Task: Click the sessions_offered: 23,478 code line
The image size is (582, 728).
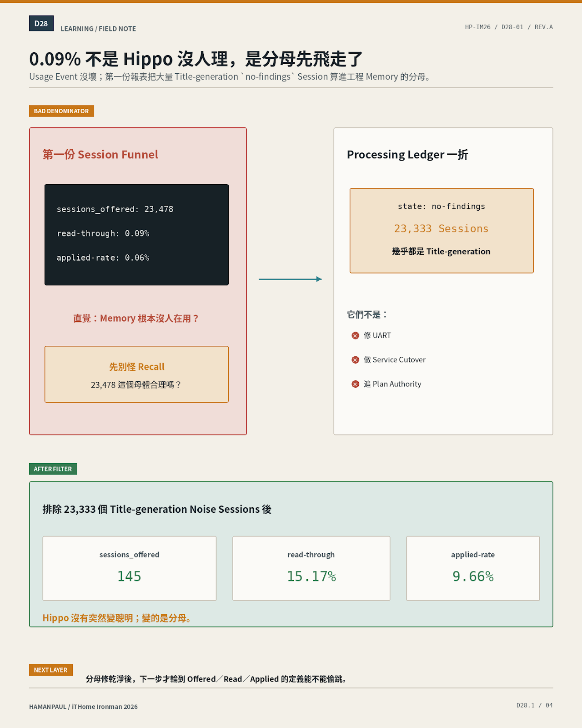Action: [x=115, y=209]
